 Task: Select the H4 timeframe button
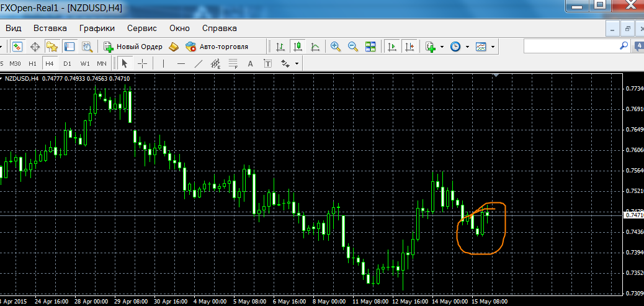point(50,64)
